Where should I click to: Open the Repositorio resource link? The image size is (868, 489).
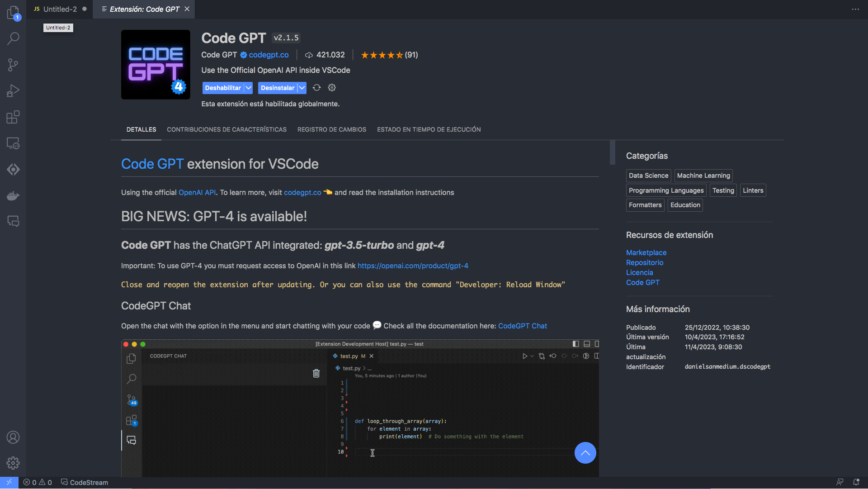tap(645, 262)
